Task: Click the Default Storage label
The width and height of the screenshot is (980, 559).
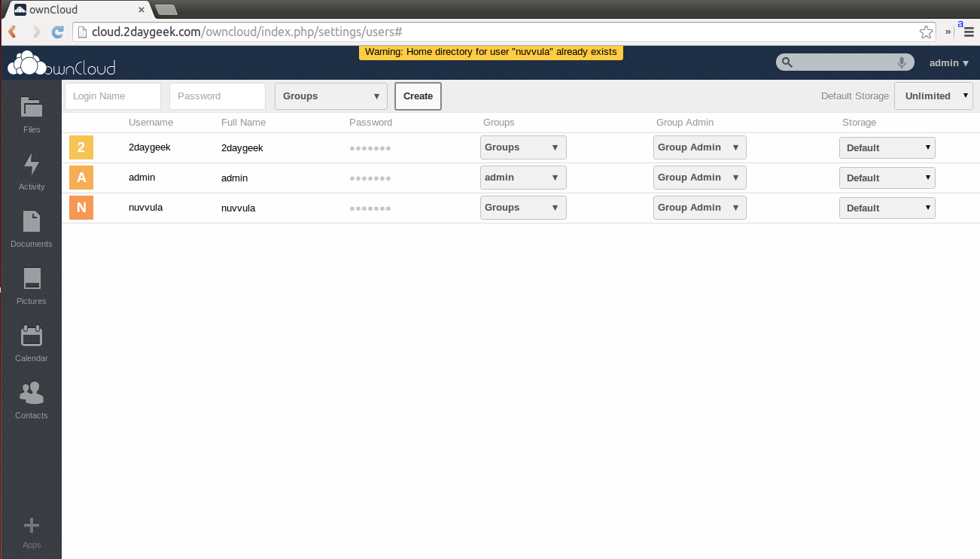Action: (x=855, y=96)
